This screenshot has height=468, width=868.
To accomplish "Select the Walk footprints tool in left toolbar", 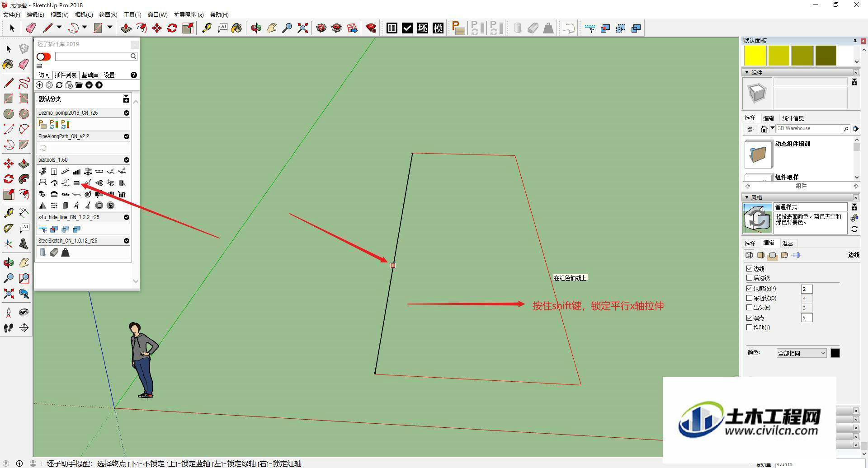I will (x=9, y=328).
